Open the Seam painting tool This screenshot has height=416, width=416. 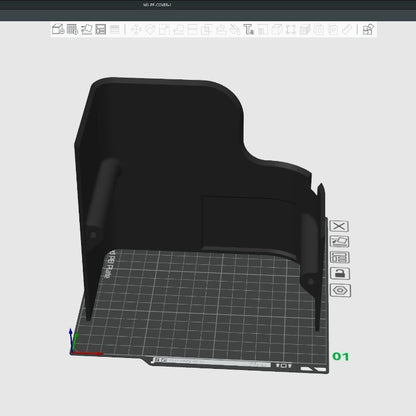[x=234, y=29]
